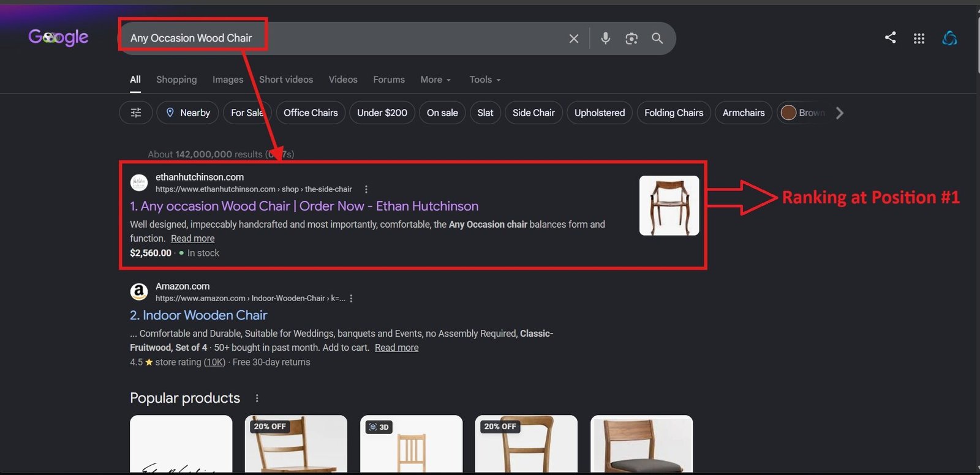Open the Indoor Wooden Chair Amazon link
The width and height of the screenshot is (980, 475).
tap(198, 315)
